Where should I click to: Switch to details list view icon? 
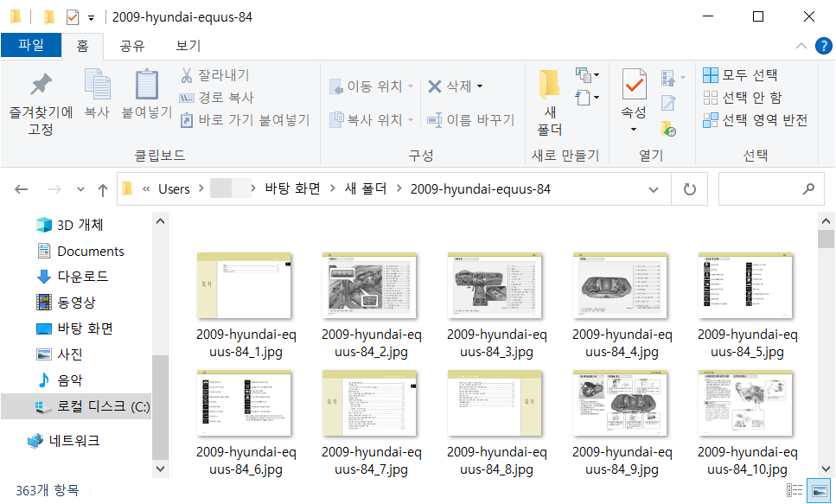click(795, 490)
